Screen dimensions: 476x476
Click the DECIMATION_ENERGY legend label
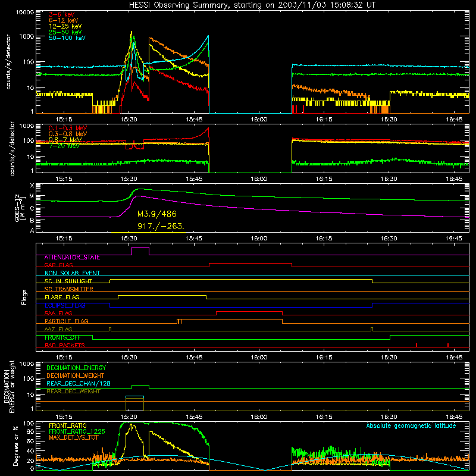click(x=76, y=368)
